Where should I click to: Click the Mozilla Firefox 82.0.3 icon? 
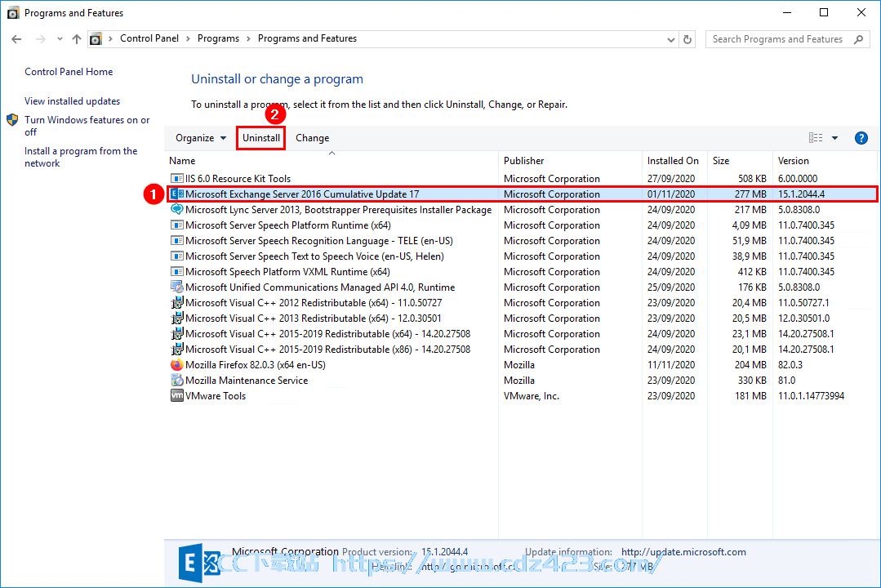click(177, 364)
